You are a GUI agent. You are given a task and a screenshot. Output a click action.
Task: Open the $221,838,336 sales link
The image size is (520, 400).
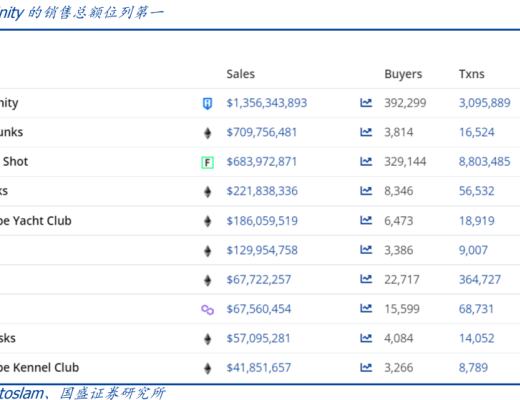[262, 191]
